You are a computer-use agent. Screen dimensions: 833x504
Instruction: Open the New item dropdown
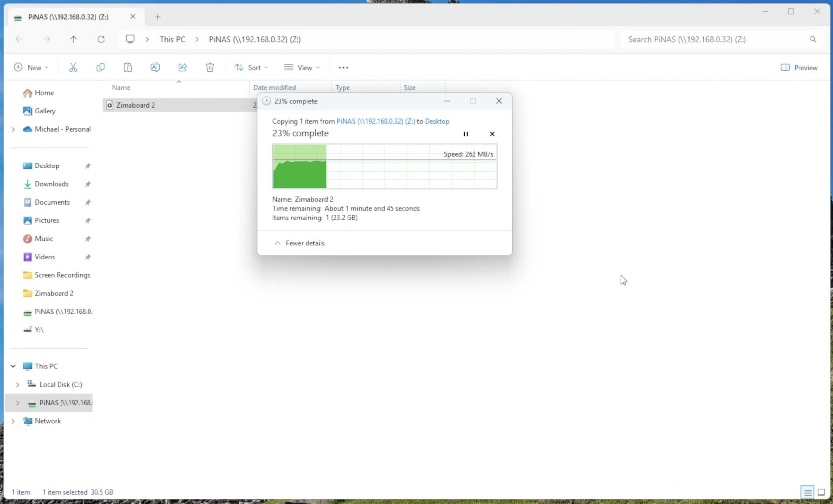(31, 68)
